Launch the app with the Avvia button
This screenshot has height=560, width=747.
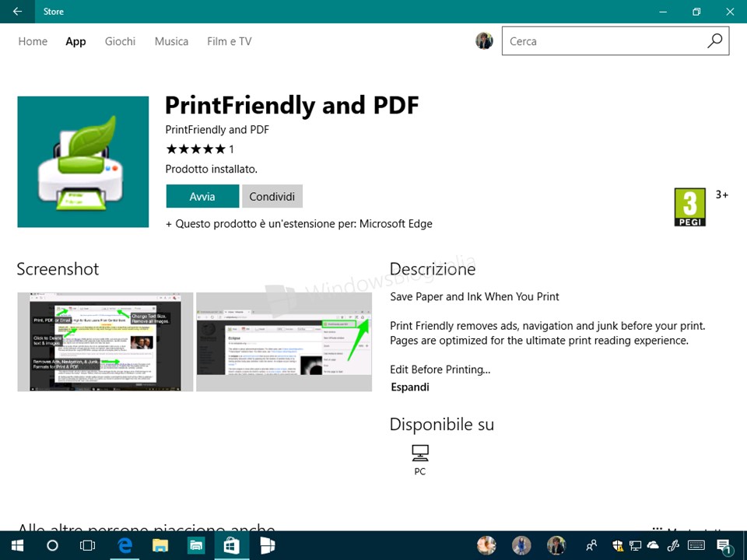(x=202, y=196)
